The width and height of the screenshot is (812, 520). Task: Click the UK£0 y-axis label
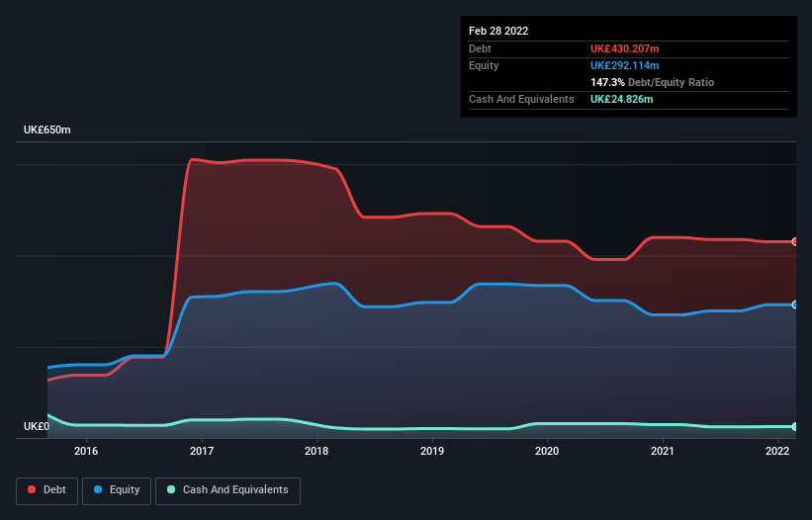pyautogui.click(x=37, y=426)
